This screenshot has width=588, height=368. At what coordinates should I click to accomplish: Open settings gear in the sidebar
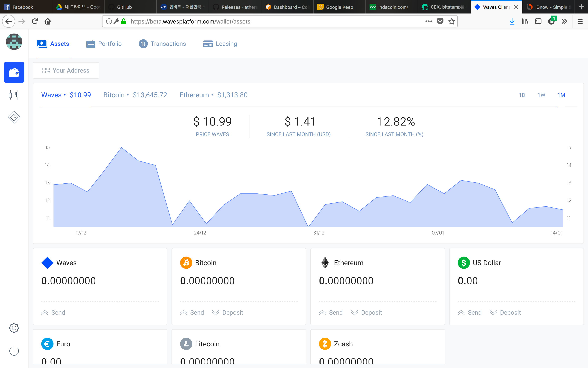tap(14, 328)
